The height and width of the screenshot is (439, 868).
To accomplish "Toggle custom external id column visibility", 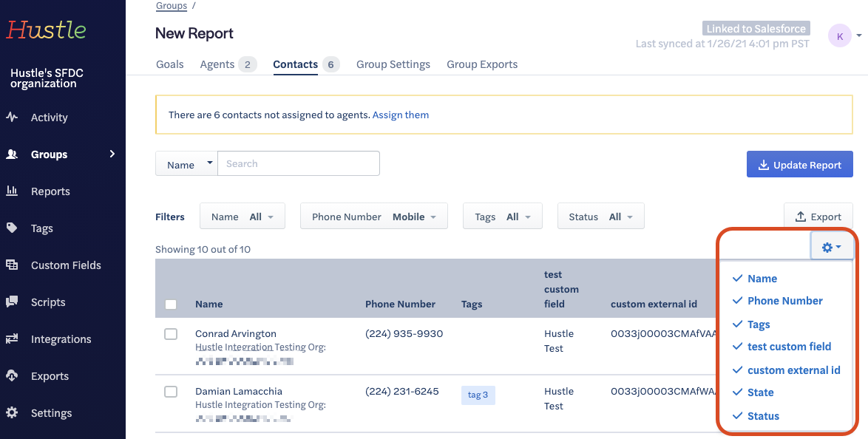I will (786, 370).
